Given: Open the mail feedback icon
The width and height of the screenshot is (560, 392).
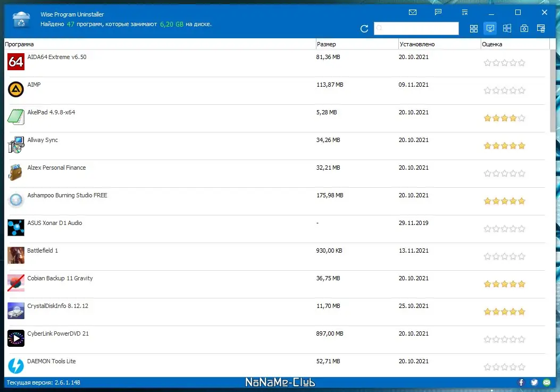Looking at the screenshot, I should click(x=413, y=12).
